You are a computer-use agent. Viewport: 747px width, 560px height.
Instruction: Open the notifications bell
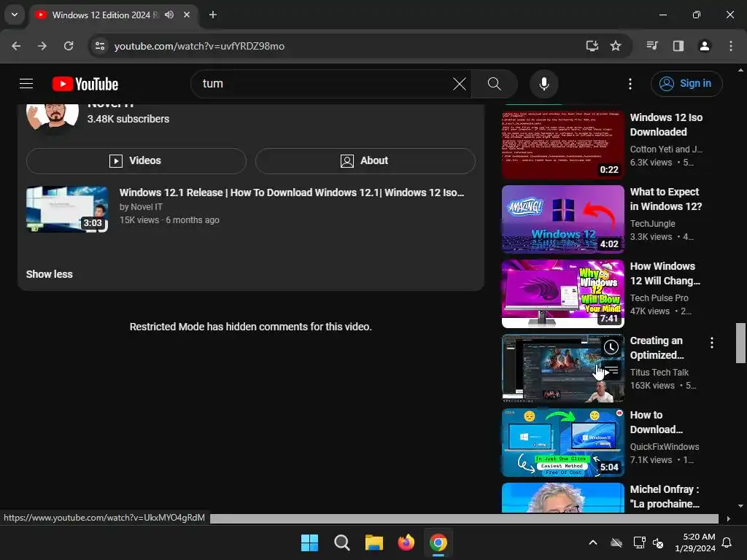[727, 542]
